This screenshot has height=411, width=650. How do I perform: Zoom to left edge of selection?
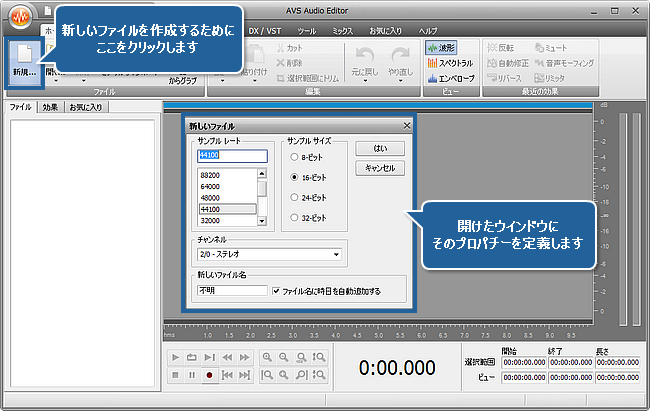[x=267, y=375]
